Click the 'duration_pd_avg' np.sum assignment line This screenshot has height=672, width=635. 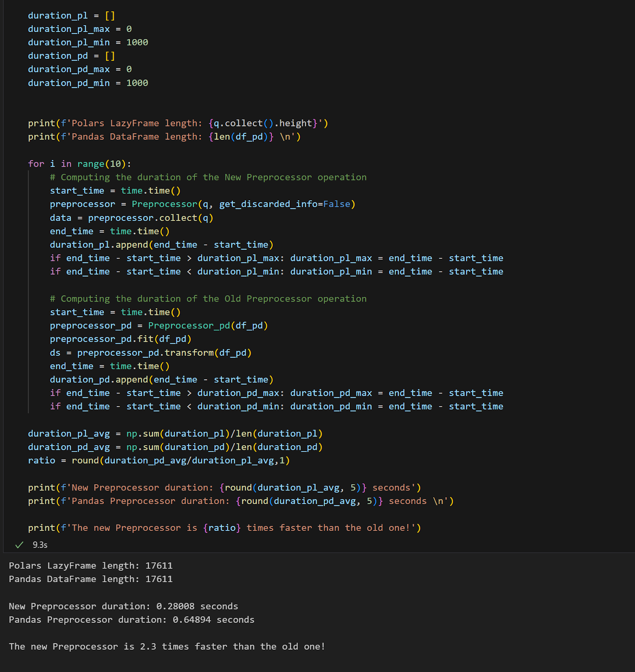pyautogui.click(x=175, y=447)
